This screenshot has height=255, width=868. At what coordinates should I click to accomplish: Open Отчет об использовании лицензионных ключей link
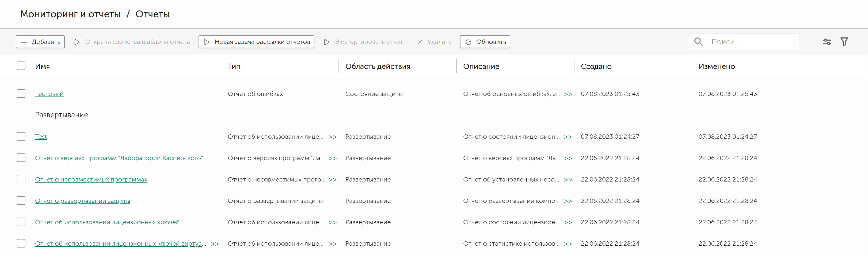pos(107,222)
